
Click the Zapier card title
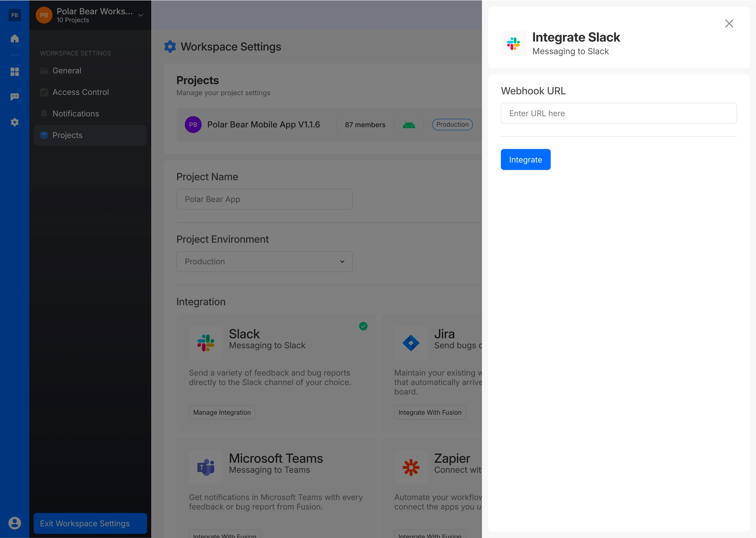pos(452,458)
